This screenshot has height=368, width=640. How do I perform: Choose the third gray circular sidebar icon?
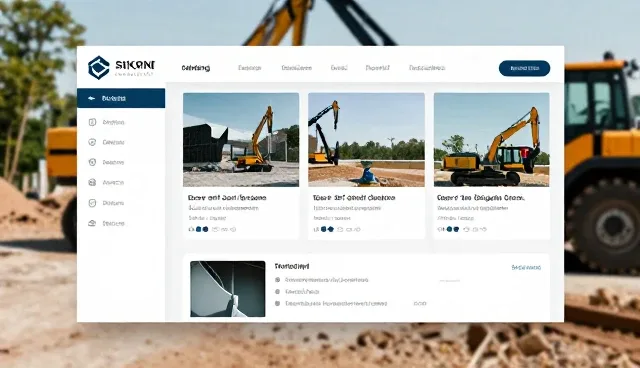92,162
